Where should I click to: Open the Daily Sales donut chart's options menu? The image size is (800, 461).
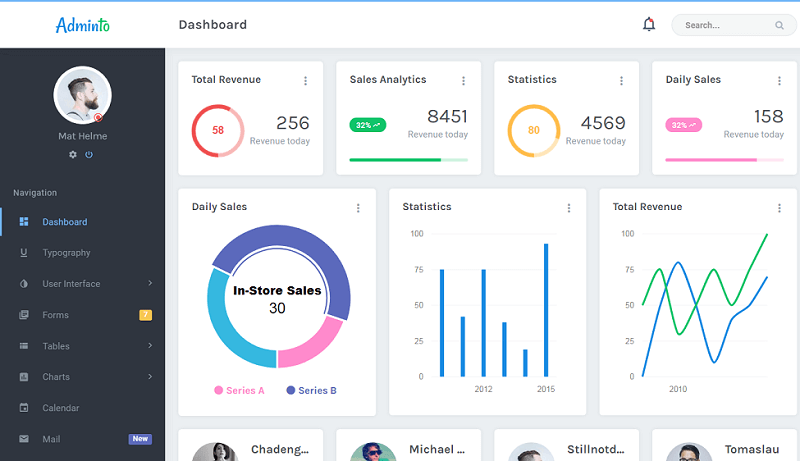[358, 208]
